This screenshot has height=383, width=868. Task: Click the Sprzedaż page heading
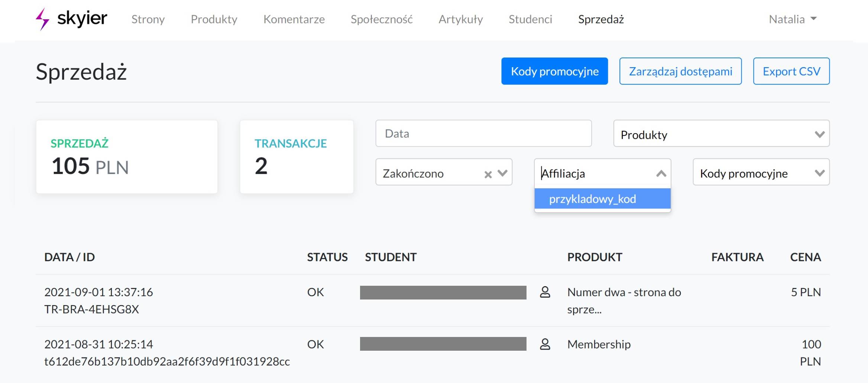81,72
